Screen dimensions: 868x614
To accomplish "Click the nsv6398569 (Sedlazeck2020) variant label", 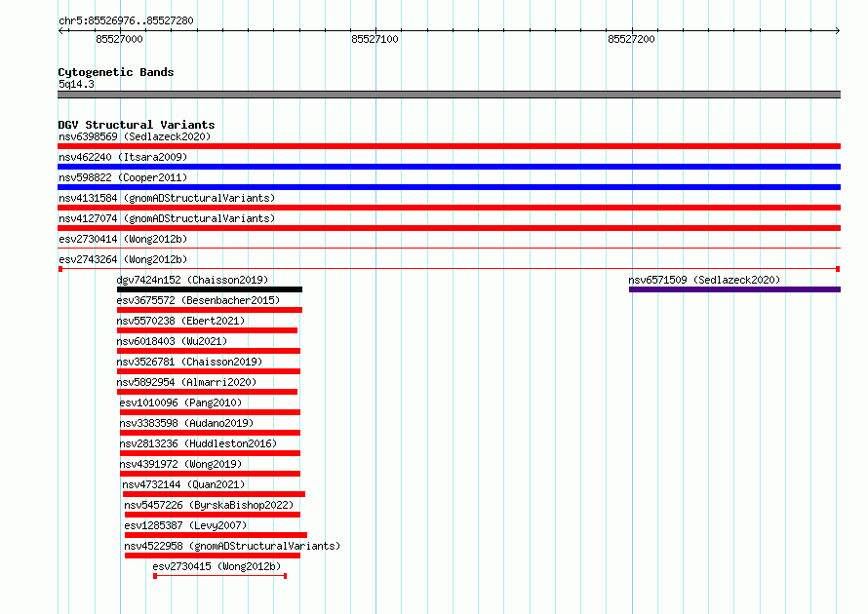I will (x=135, y=136).
